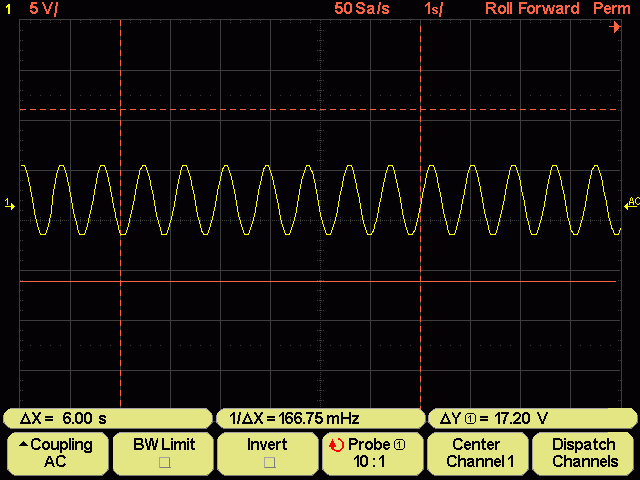
Task: Click the 1s/ timebase label
Action: tap(433, 9)
